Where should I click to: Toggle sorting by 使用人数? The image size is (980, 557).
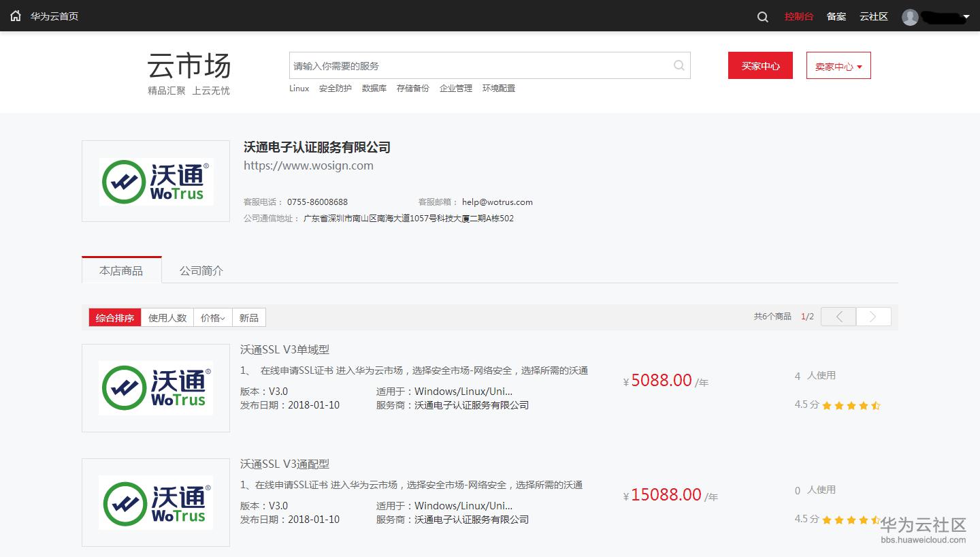167,317
